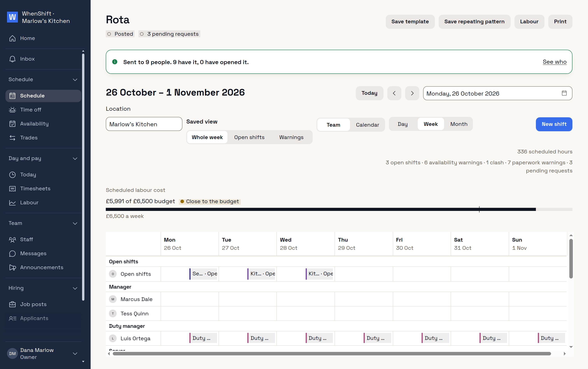Collapse the Team section

pyautogui.click(x=44, y=223)
